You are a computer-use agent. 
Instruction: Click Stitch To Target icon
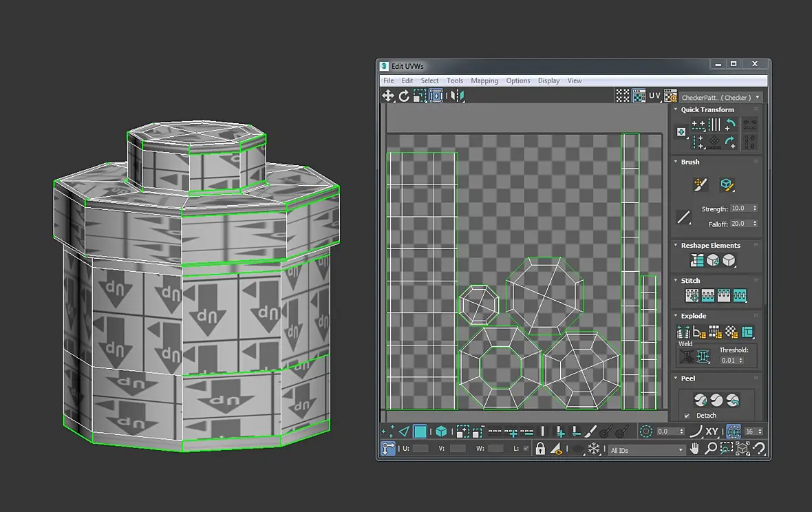(x=692, y=296)
